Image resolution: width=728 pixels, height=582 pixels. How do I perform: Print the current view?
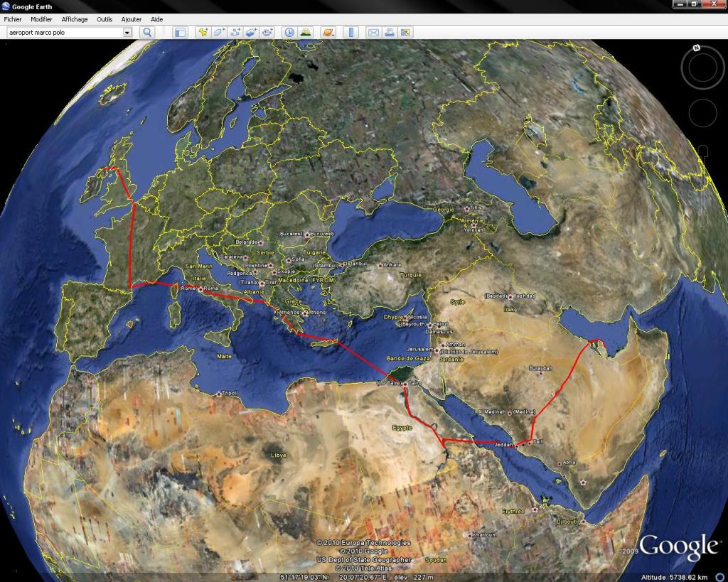[x=390, y=32]
